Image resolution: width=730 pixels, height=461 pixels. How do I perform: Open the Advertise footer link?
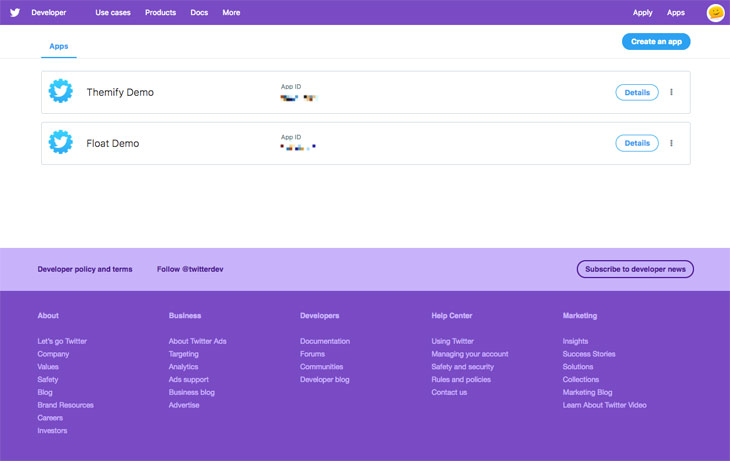pyautogui.click(x=184, y=405)
